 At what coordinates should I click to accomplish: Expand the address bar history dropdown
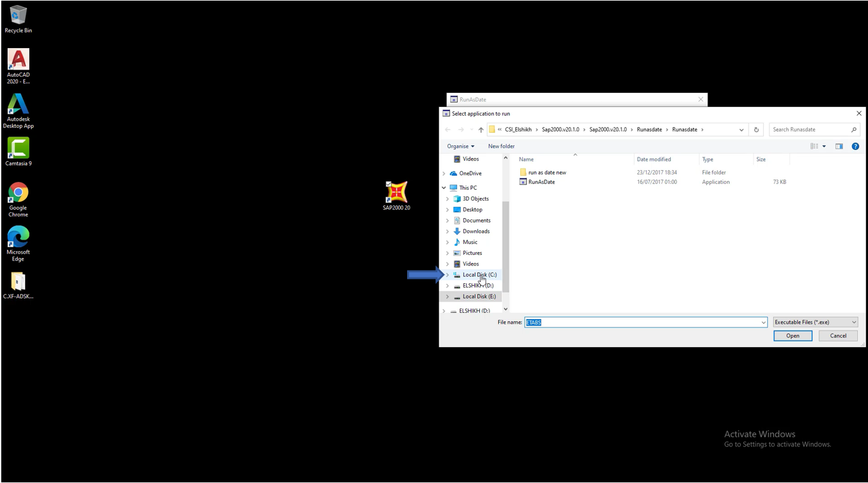742,130
